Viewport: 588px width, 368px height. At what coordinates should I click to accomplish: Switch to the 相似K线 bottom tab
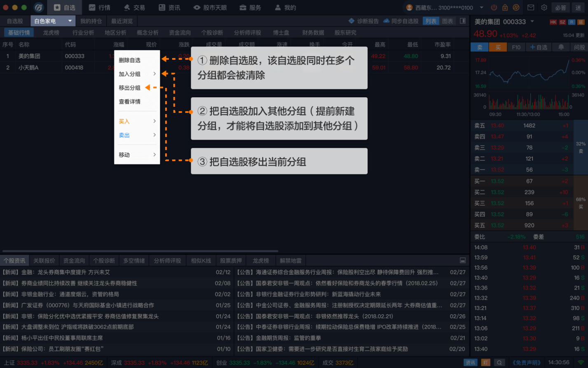coord(201,260)
